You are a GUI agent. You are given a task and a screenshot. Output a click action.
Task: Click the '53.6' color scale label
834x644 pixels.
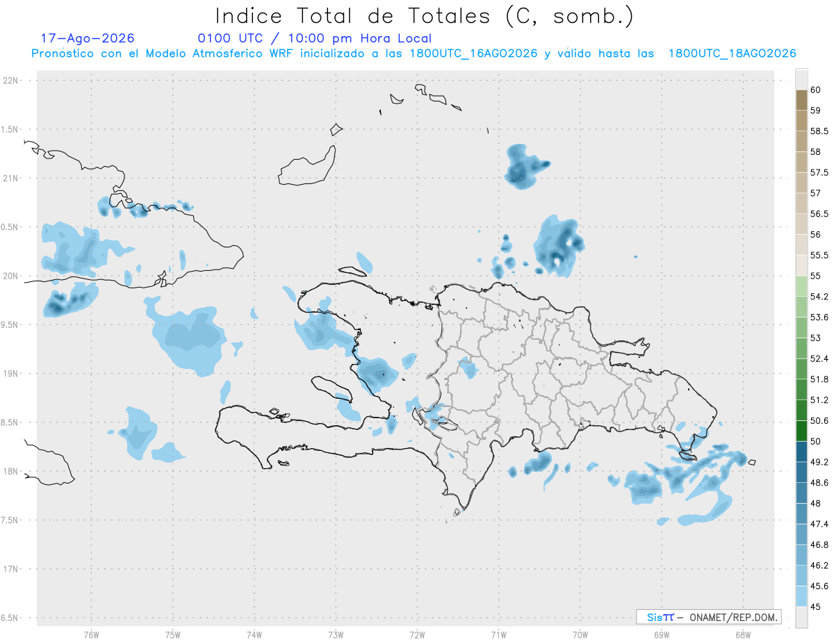[819, 317]
